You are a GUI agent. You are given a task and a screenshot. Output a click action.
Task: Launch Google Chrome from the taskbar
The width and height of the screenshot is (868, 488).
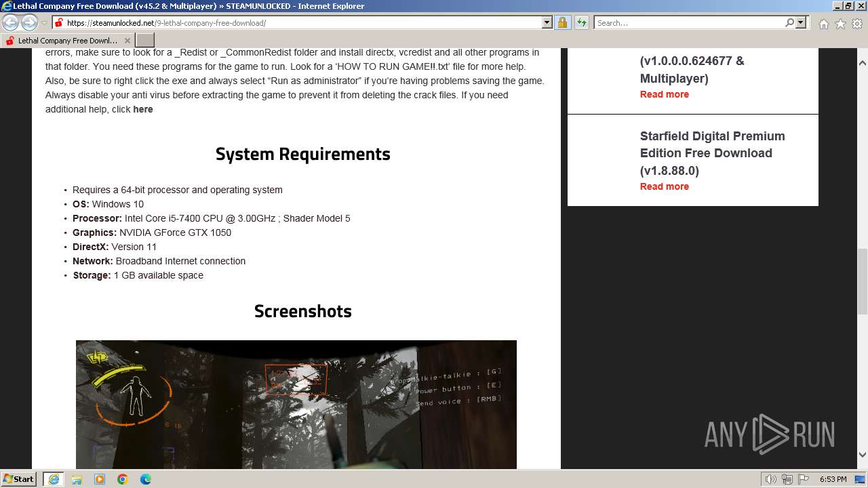coord(123,479)
